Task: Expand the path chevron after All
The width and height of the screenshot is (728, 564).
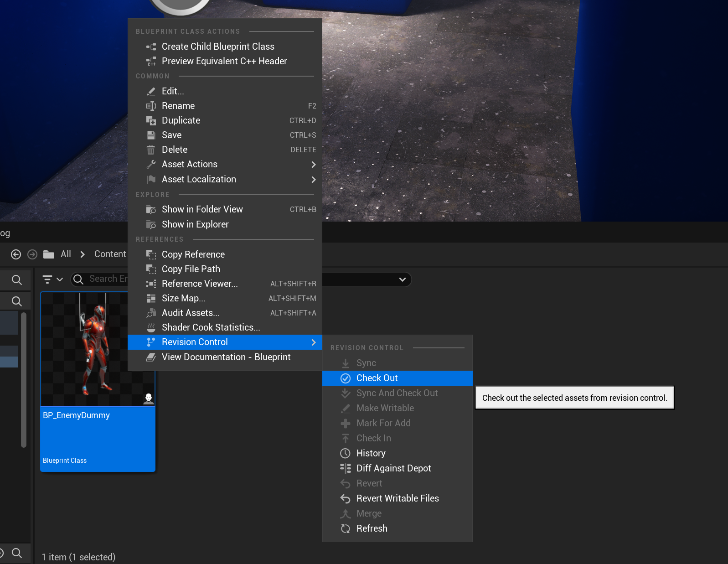Action: 83,254
